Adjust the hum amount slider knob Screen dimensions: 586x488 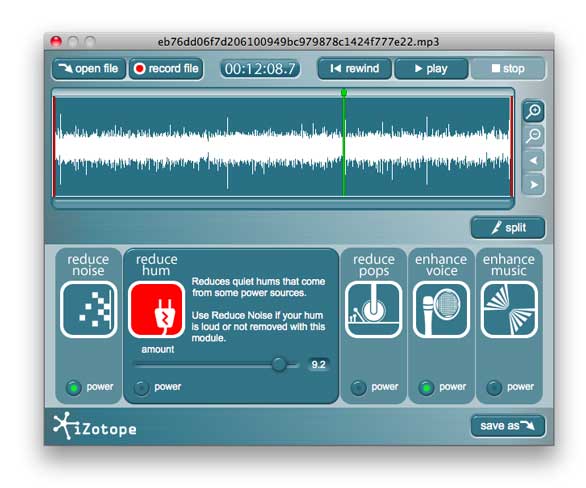pyautogui.click(x=279, y=364)
